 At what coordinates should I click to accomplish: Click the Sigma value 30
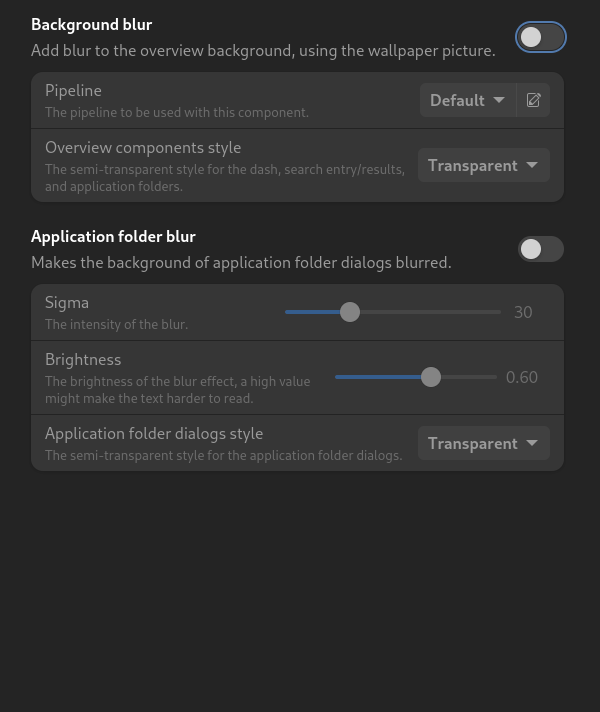523,312
